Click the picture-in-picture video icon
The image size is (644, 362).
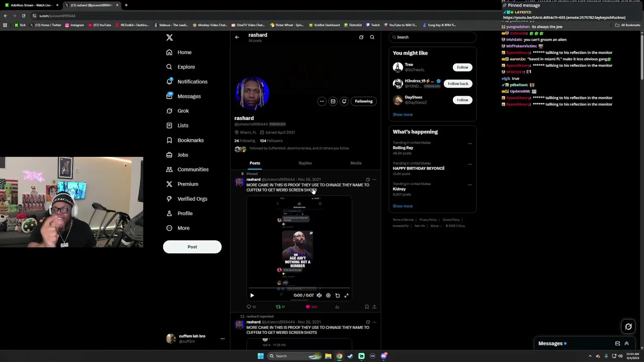coord(338,296)
